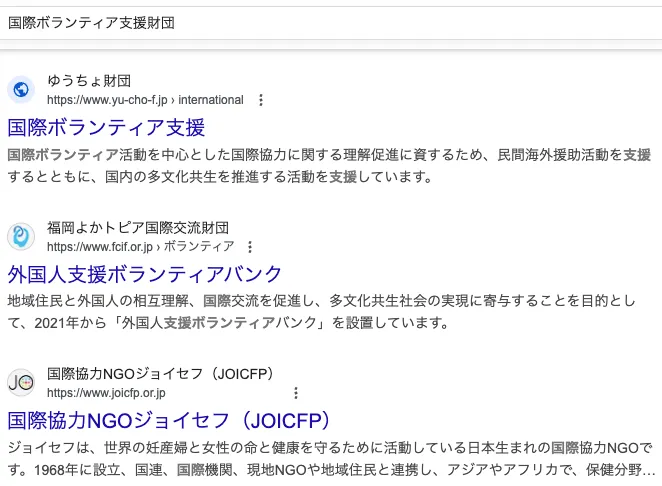Click the snippet starting ジョイセフは、世界の妊産婦
The height and width of the screenshot is (486, 662).
click(x=331, y=459)
